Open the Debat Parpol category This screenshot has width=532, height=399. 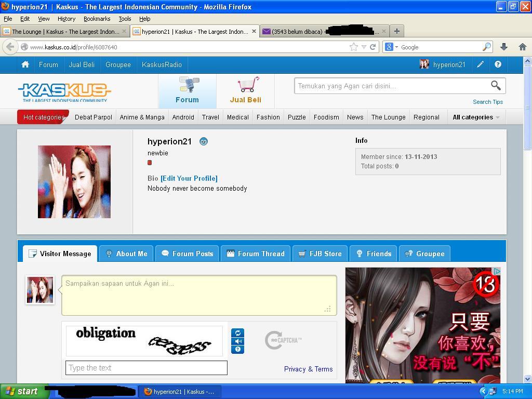click(x=94, y=117)
